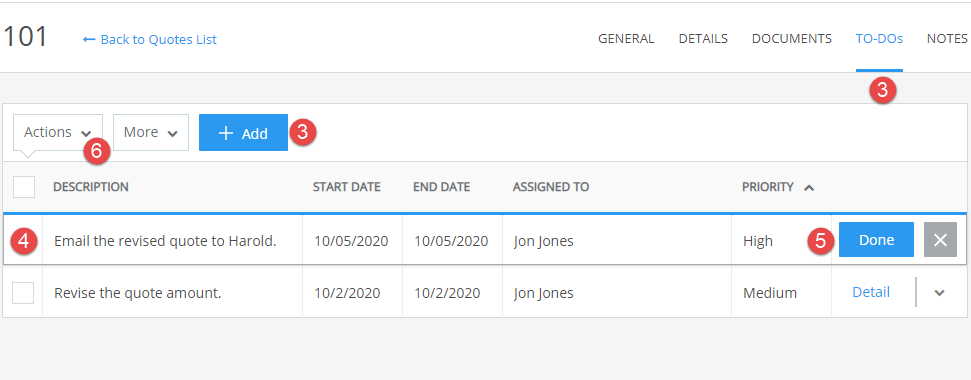The height and width of the screenshot is (380, 971).
Task: Open the Actions dropdown
Action: (x=58, y=132)
